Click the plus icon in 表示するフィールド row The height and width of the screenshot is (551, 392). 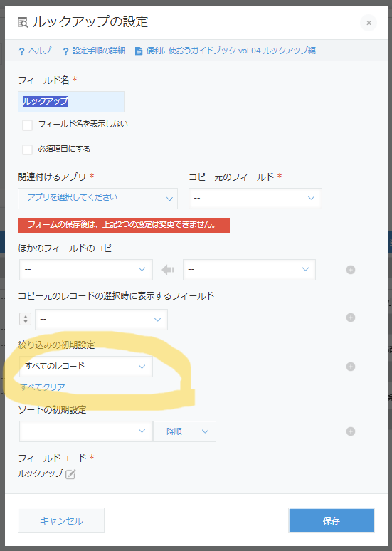pyautogui.click(x=351, y=318)
